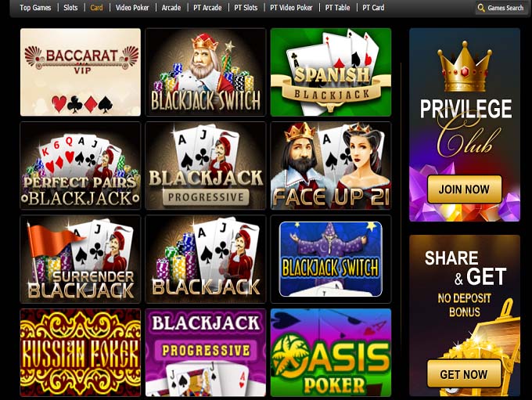Switch to the Top Games tab

click(x=35, y=8)
